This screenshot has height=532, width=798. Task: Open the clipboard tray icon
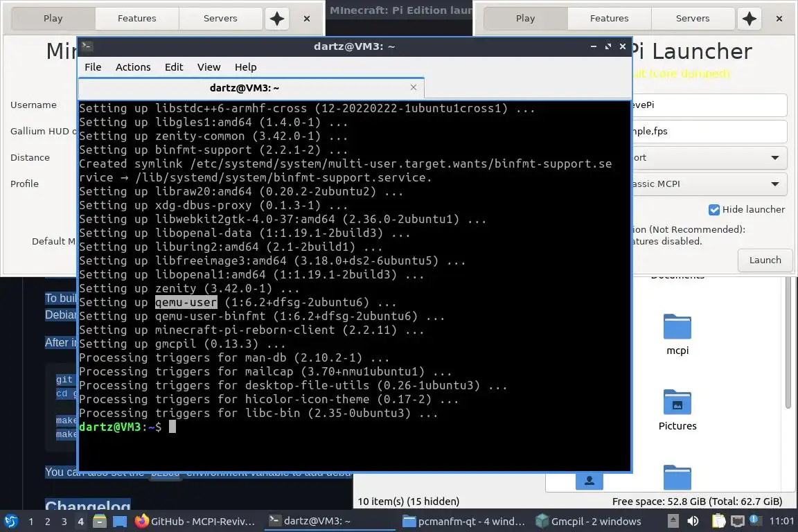pyautogui.click(x=718, y=522)
